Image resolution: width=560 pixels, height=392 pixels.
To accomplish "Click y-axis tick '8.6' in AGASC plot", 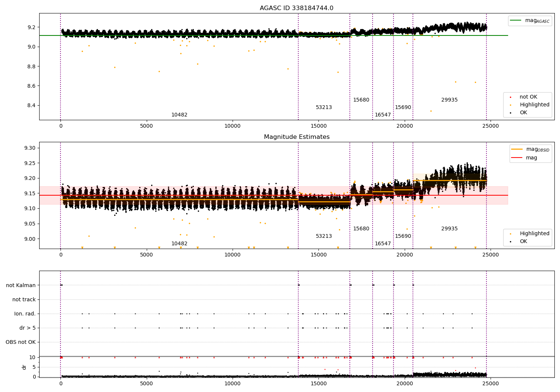I will [31, 86].
